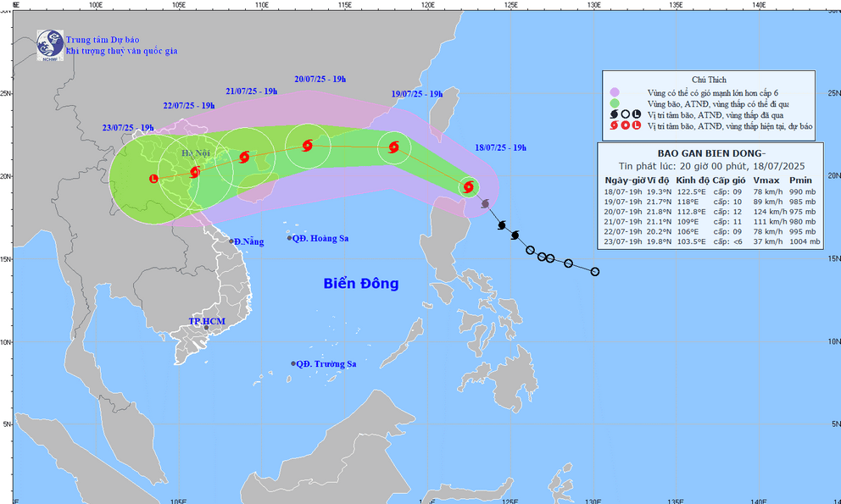Click the '975 mb' pressure cell
Viewport: 841px width, 504px height.
(x=802, y=212)
